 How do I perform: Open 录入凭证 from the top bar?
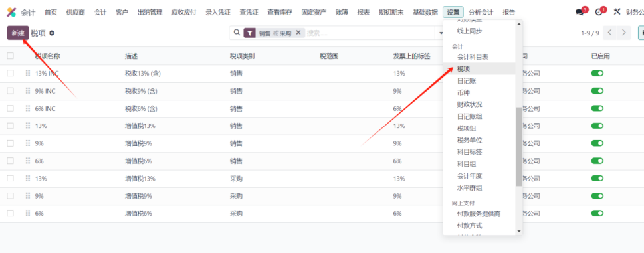click(x=218, y=13)
